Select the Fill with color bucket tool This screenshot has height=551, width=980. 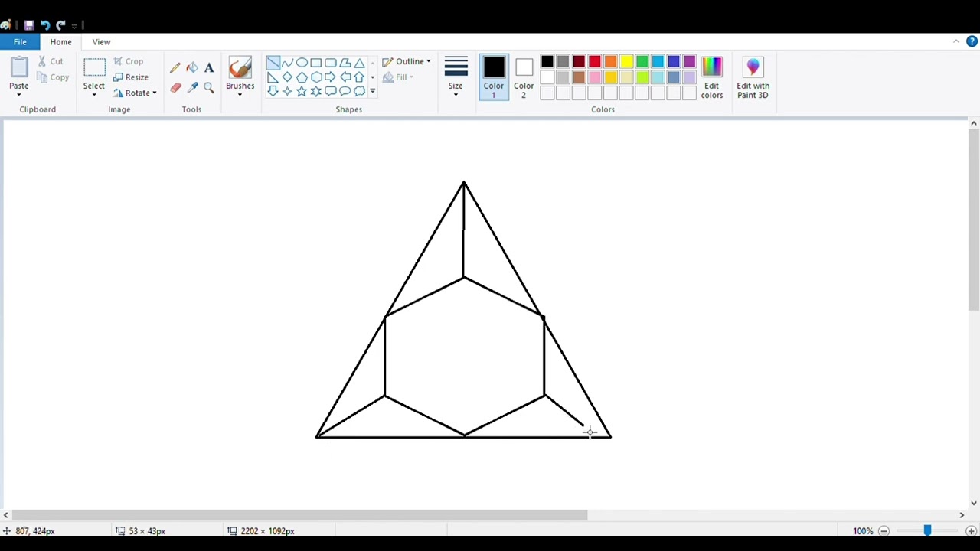tap(192, 68)
